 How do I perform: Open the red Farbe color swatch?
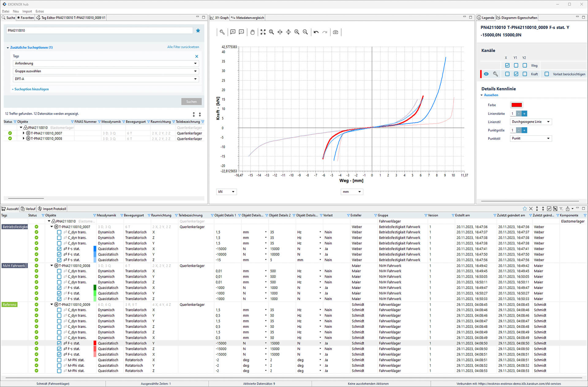pos(517,105)
